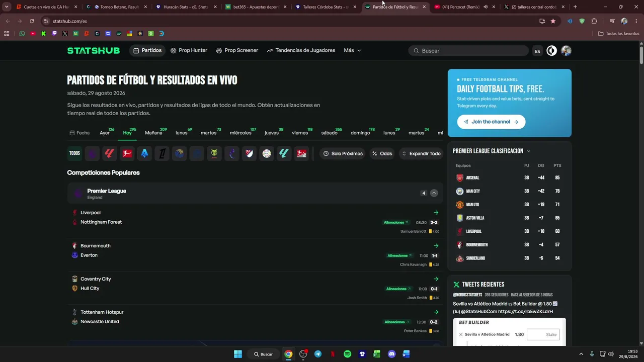This screenshot has width=644, height=362.
Task: Select the Hoy date tab
Action: click(127, 133)
